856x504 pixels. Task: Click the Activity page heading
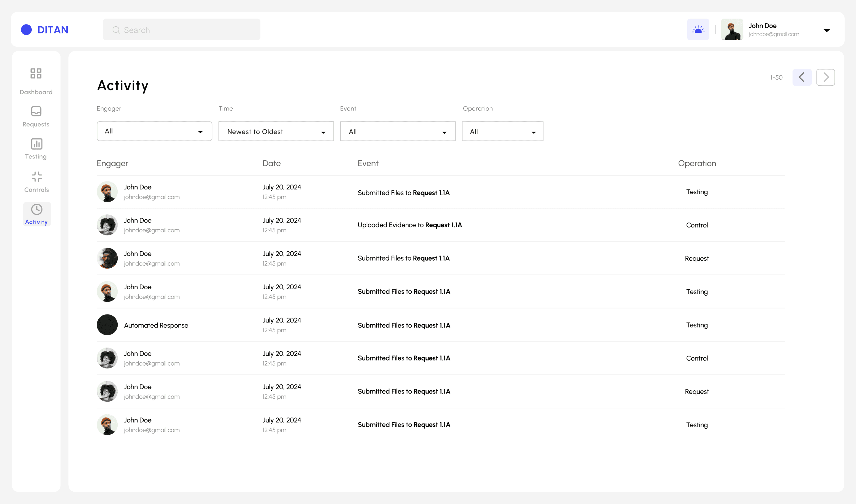click(x=123, y=86)
